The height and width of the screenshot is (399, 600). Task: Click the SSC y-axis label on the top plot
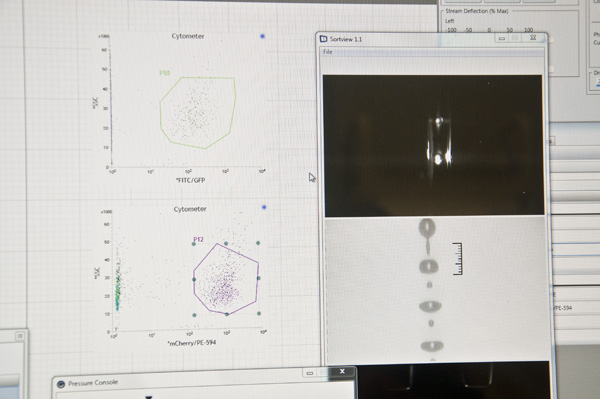tap(95, 103)
